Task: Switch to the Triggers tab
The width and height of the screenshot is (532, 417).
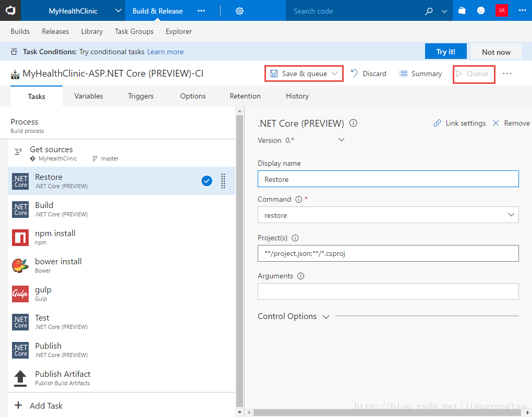Action: coord(141,96)
